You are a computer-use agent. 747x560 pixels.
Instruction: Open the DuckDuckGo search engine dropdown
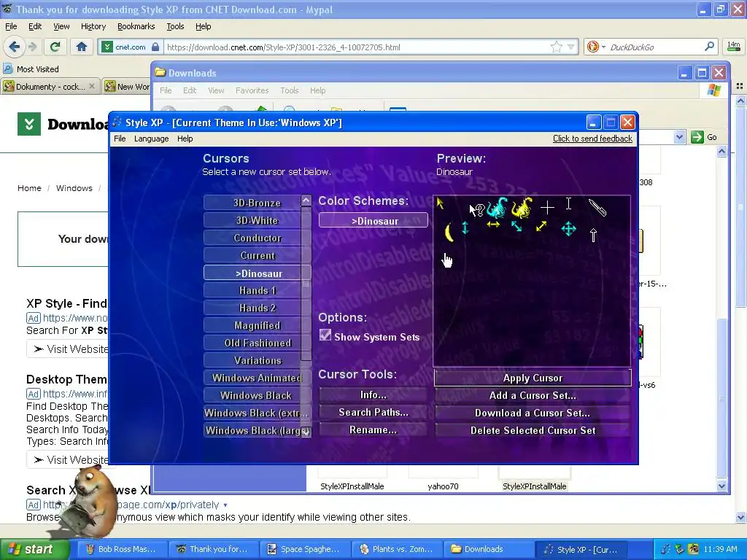click(603, 47)
